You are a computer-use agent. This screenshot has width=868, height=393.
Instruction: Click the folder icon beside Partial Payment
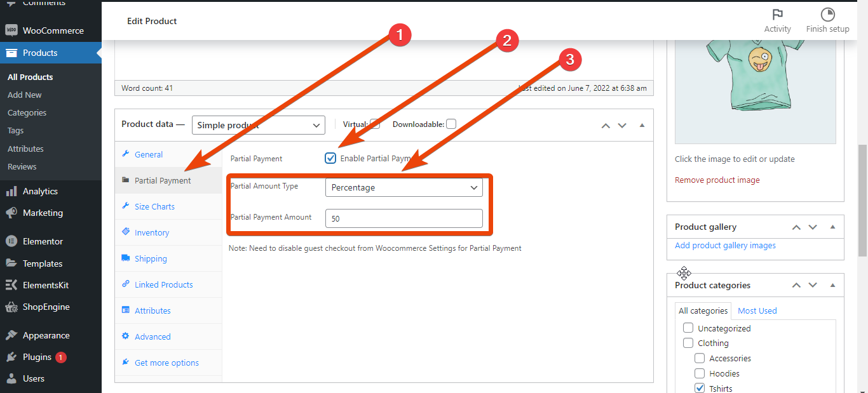point(126,180)
